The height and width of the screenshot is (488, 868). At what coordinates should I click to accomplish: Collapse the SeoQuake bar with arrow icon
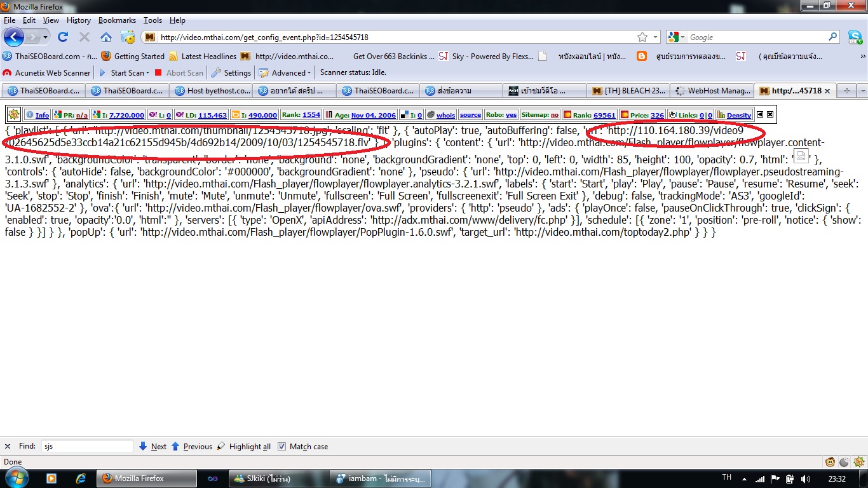click(759, 115)
